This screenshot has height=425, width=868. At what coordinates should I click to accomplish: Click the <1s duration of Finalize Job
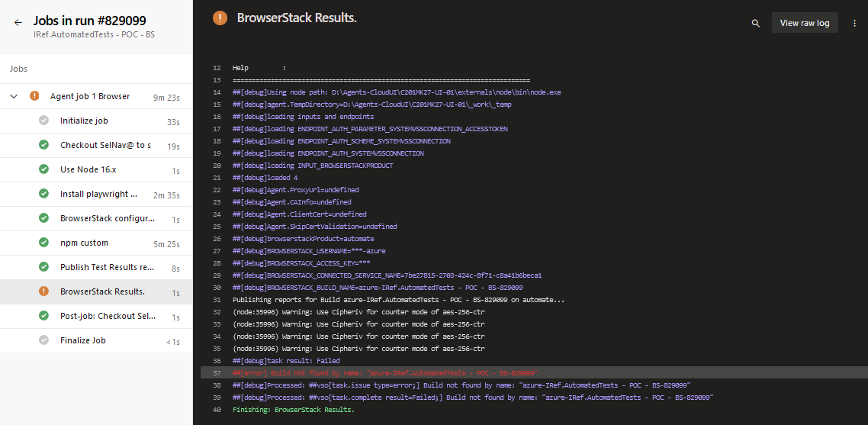click(172, 341)
